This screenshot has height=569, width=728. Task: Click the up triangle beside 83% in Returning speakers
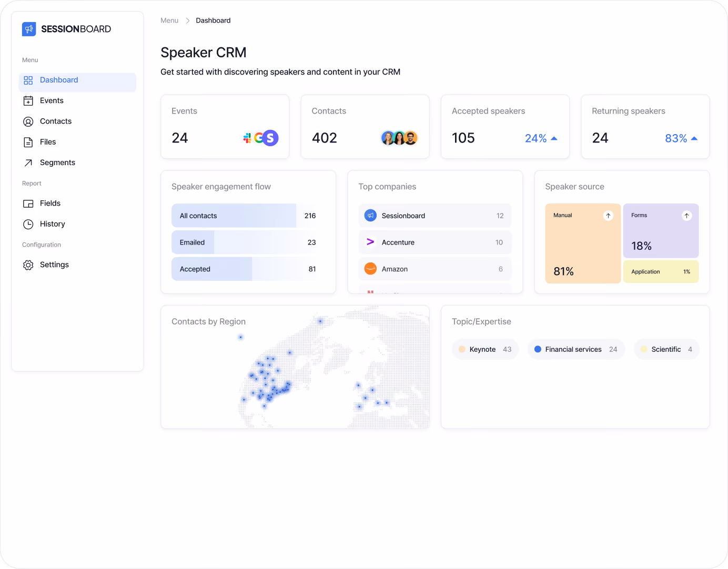[x=694, y=138]
